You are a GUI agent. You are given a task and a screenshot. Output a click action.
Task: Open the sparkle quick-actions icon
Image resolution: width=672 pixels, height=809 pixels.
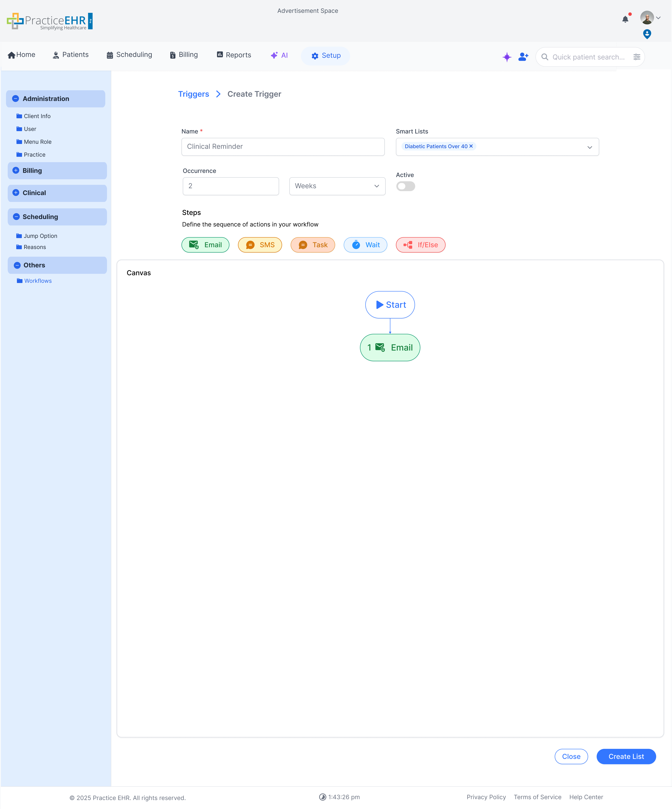pyautogui.click(x=507, y=57)
